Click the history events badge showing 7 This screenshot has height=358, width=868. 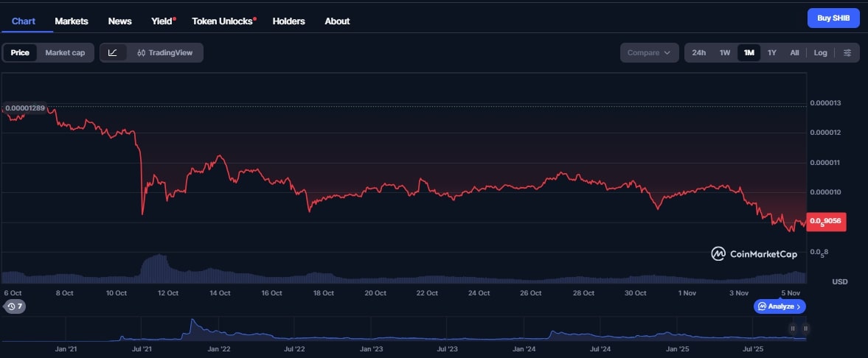point(15,306)
